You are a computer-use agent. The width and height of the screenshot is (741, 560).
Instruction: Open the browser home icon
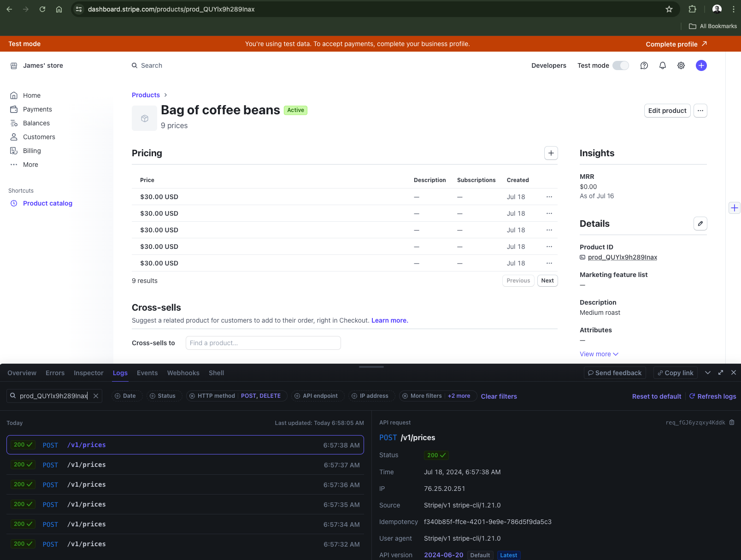59,9
